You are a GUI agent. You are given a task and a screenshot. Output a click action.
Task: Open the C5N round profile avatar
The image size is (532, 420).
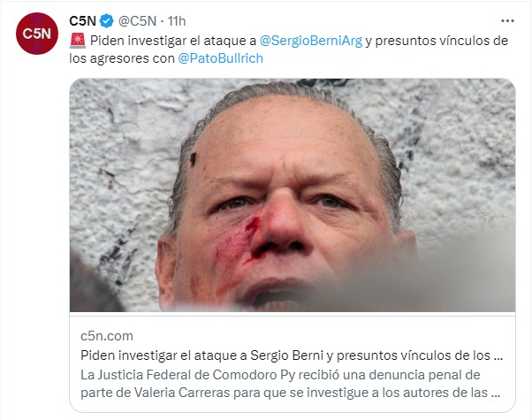pos(37,34)
